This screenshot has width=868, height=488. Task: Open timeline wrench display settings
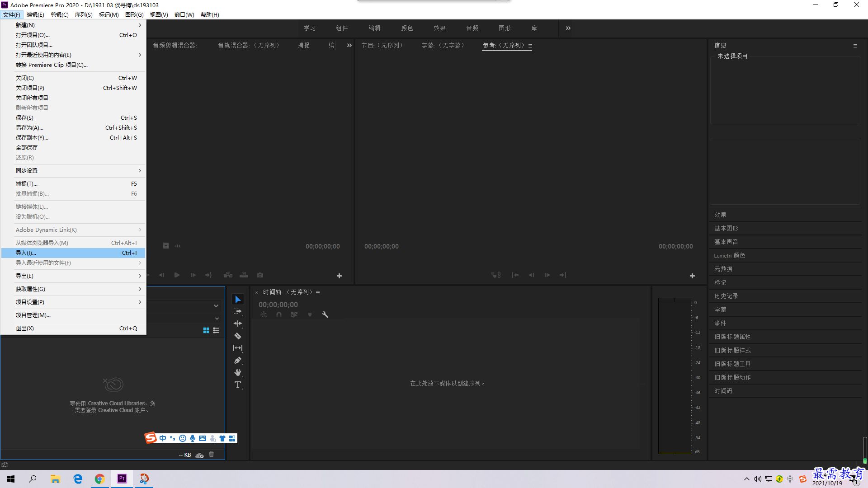click(325, 314)
